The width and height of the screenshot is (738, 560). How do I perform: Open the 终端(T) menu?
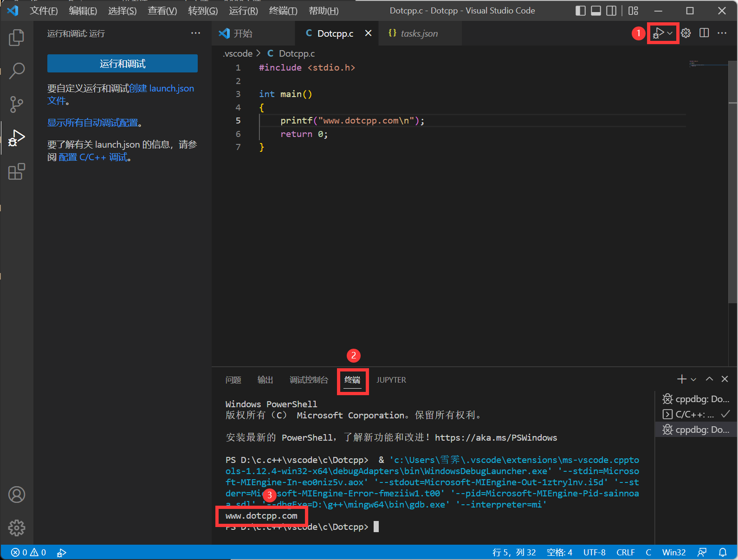coord(283,11)
